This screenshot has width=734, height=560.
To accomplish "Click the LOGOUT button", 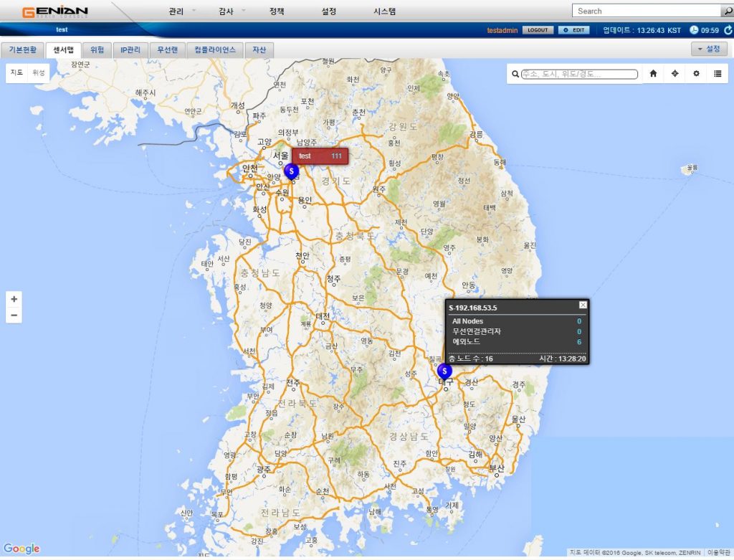I will point(538,30).
